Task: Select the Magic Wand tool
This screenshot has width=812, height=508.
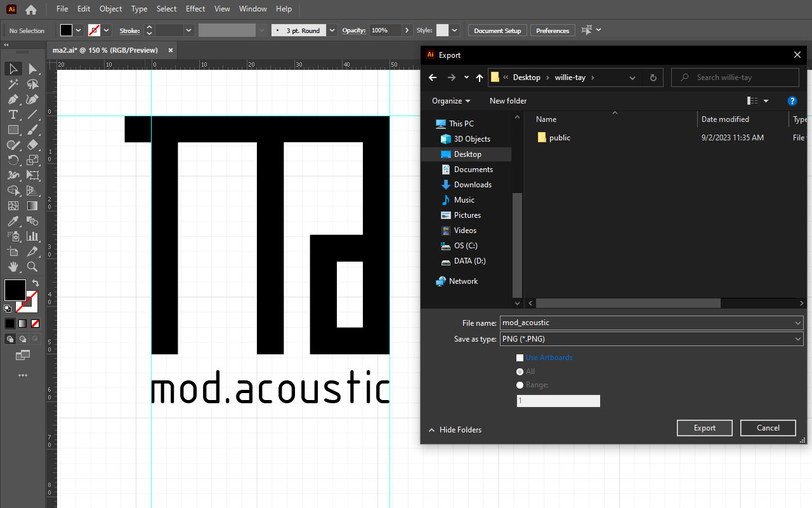Action: [13, 84]
